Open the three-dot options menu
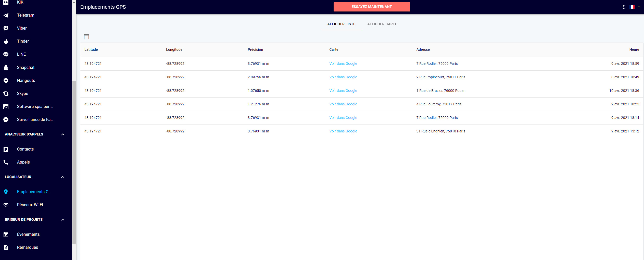The image size is (644, 260). click(x=624, y=7)
